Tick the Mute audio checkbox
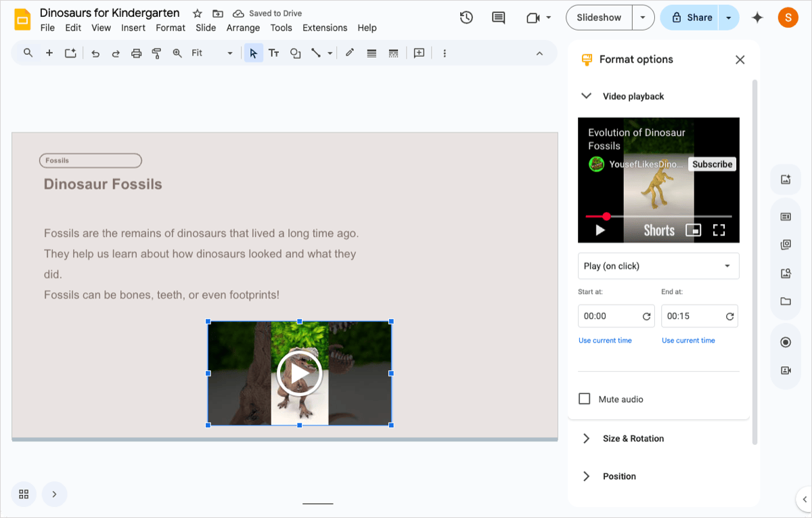 [585, 399]
